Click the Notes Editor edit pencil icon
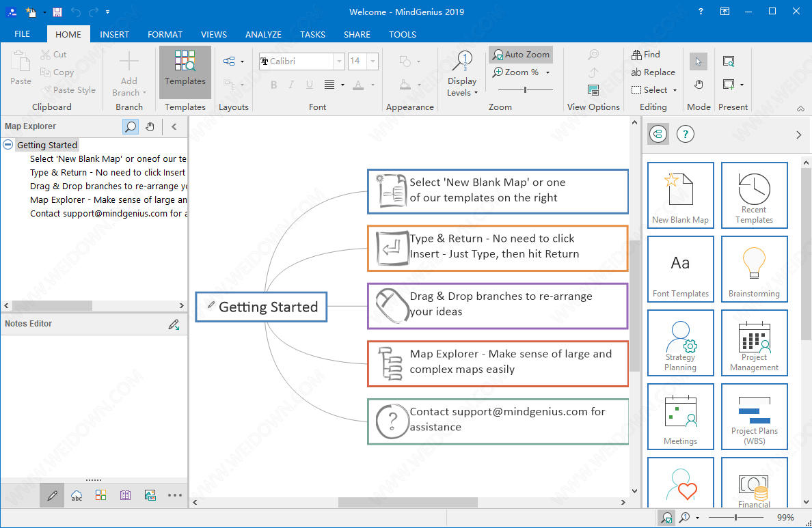This screenshot has height=528, width=812. coord(174,324)
